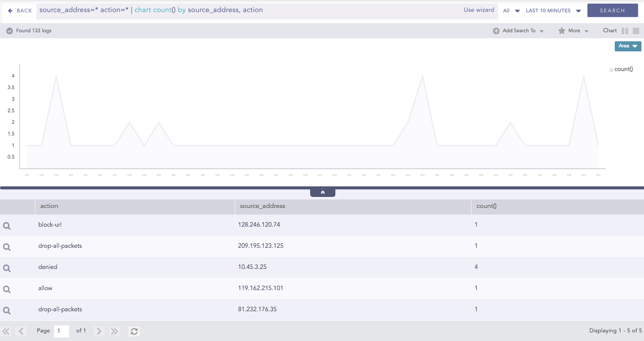Click magnifier icon for the allow row

click(x=7, y=290)
